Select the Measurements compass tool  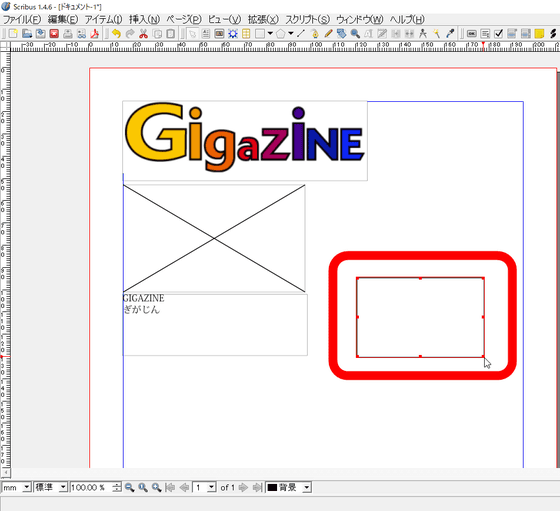tap(423, 34)
